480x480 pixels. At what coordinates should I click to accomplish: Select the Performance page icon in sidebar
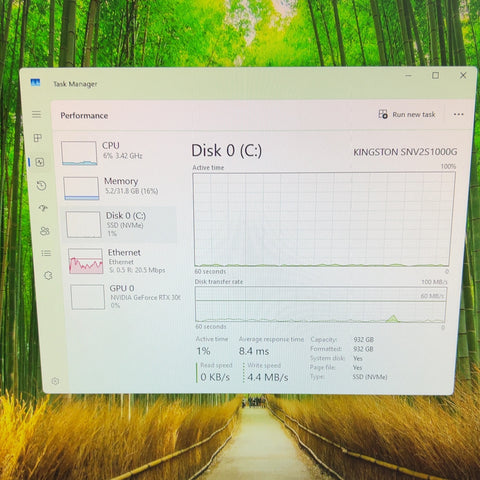click(x=40, y=162)
